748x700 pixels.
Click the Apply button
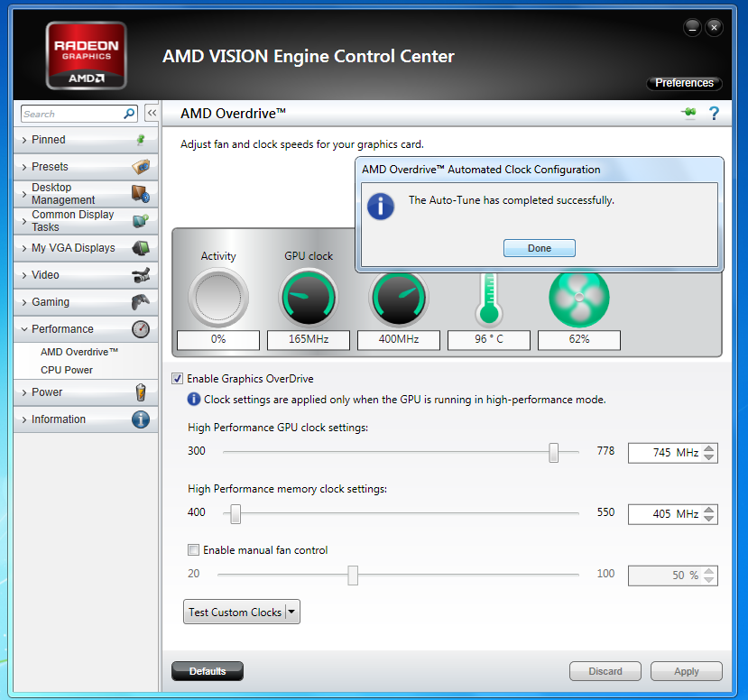point(686,671)
